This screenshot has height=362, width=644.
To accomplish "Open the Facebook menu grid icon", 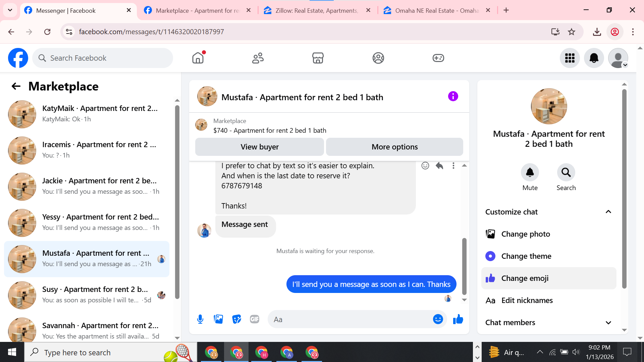I will click(x=570, y=58).
